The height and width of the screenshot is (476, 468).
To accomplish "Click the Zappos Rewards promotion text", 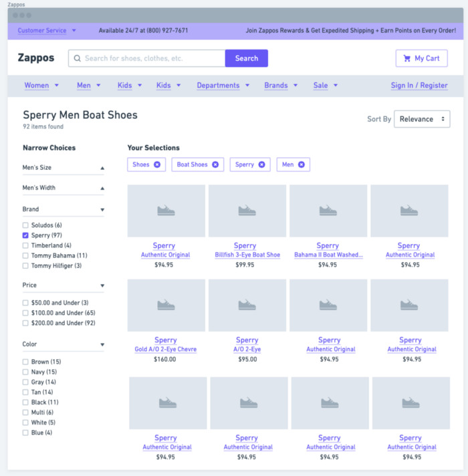I will click(x=351, y=30).
